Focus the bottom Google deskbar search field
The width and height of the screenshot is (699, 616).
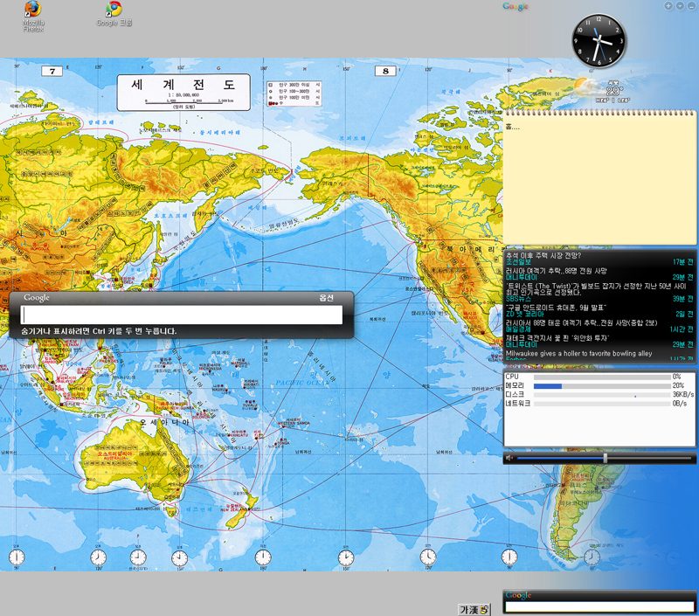tap(599, 606)
